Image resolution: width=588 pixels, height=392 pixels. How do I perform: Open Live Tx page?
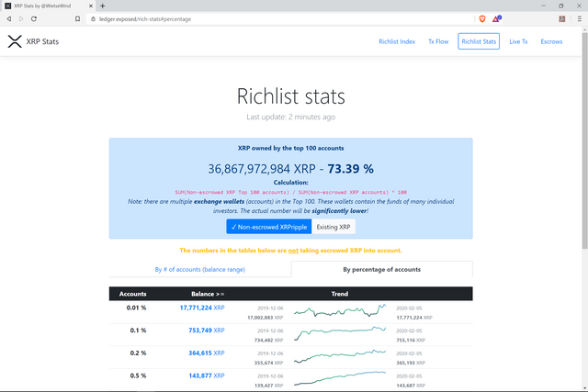coord(518,41)
